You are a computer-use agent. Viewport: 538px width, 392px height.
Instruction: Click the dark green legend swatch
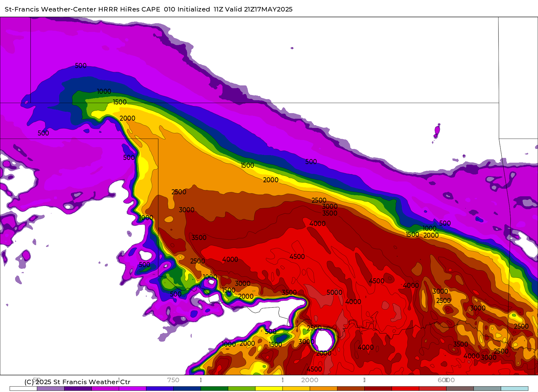tap(214, 389)
